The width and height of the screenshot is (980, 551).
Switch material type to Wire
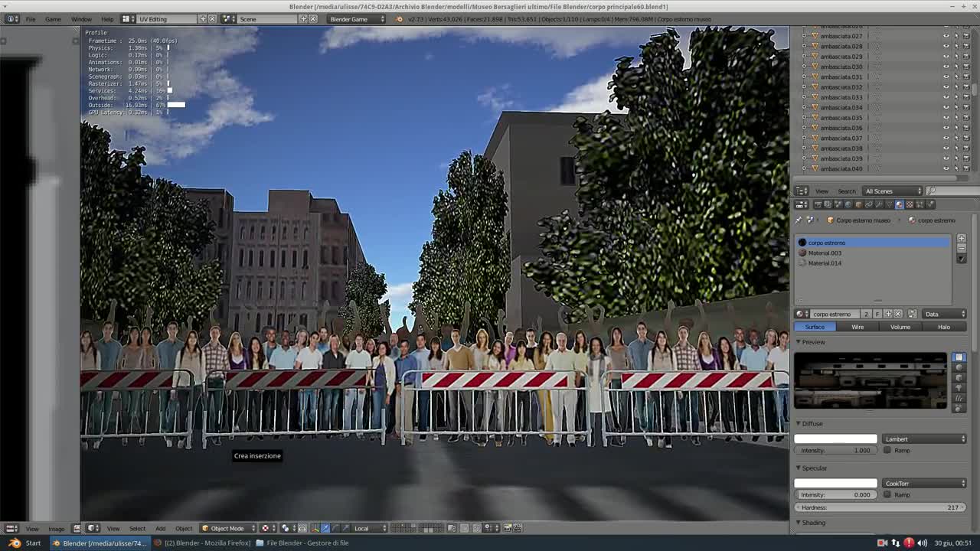(x=857, y=327)
